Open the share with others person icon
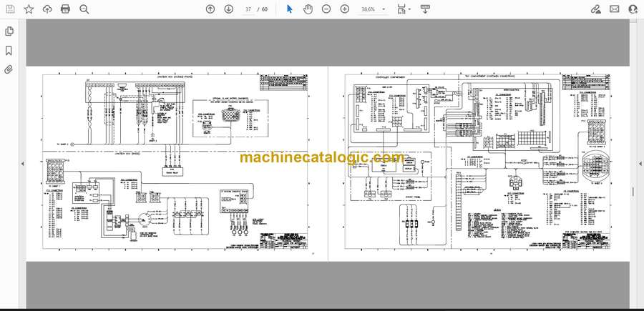The height and width of the screenshot is (311, 644). 633,9
